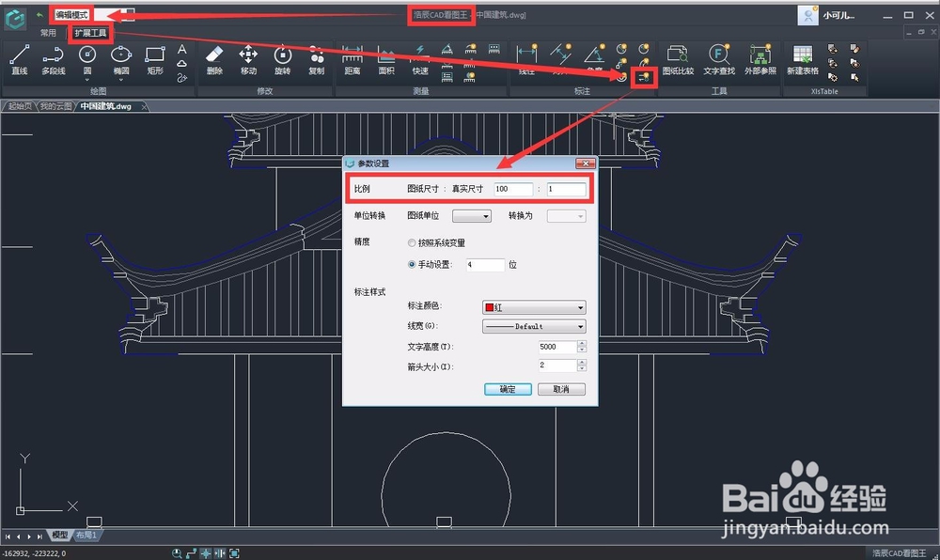Select the 圆 circle tool
Viewport: 940px width, 560px height.
tap(87, 58)
